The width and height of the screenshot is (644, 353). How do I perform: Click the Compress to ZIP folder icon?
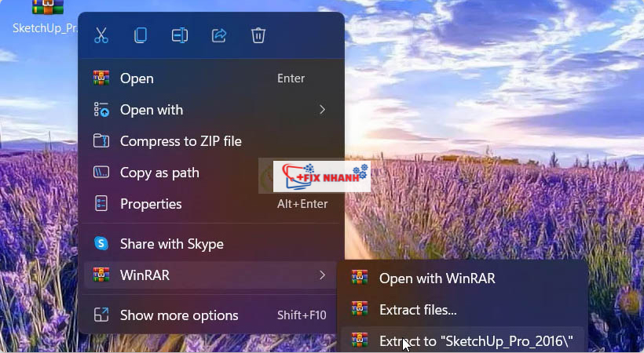click(101, 140)
